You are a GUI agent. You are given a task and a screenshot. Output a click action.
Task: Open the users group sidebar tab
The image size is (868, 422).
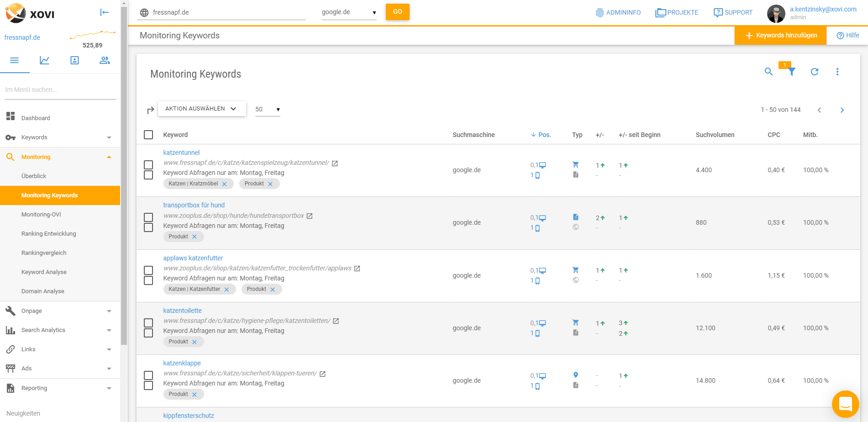(105, 60)
